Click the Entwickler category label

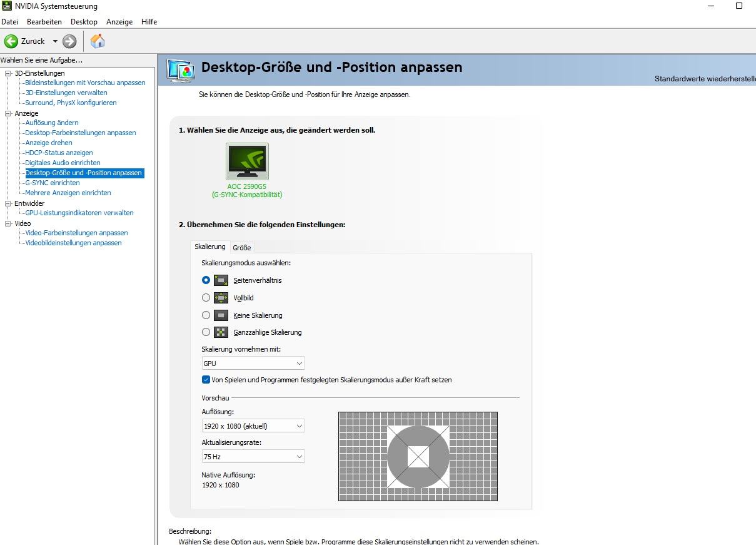pyautogui.click(x=29, y=203)
